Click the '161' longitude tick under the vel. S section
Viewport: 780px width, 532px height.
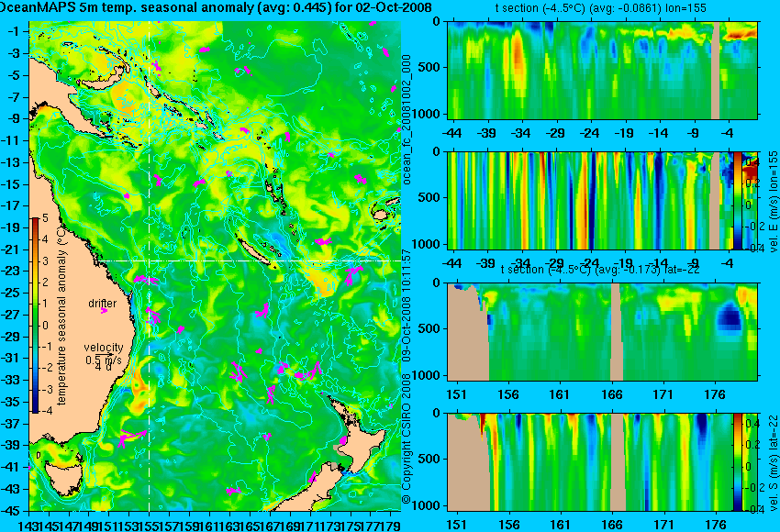tap(560, 525)
